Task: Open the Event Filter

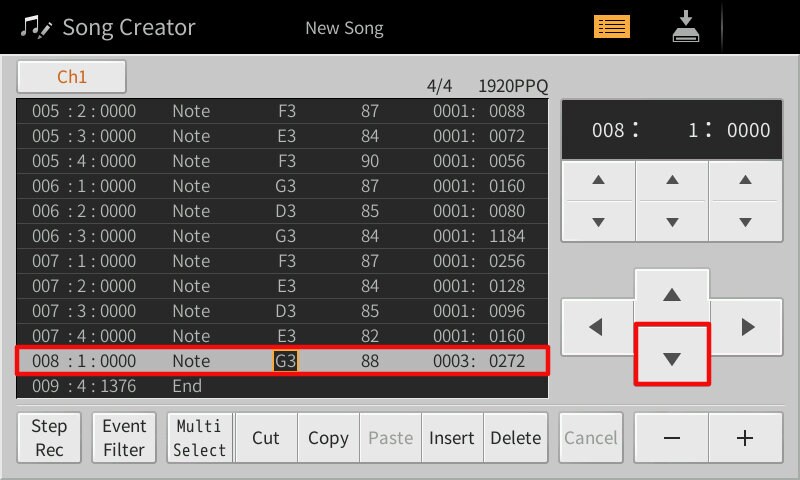Action: click(x=125, y=438)
